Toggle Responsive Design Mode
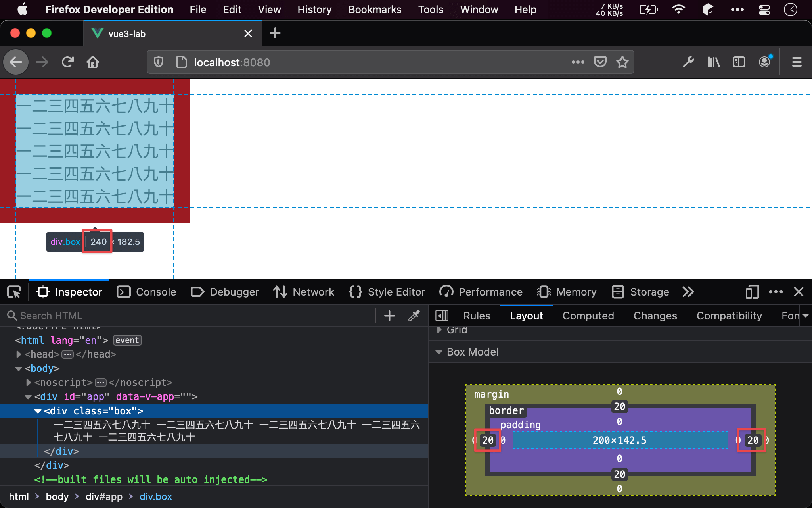This screenshot has width=812, height=508. (752, 292)
